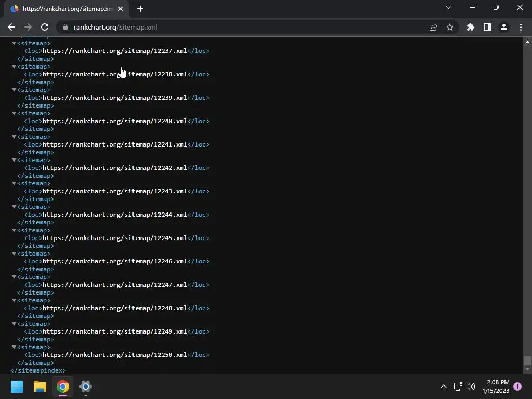The image size is (532, 399).
Task: Bookmark this page with star icon
Action: pos(450,27)
